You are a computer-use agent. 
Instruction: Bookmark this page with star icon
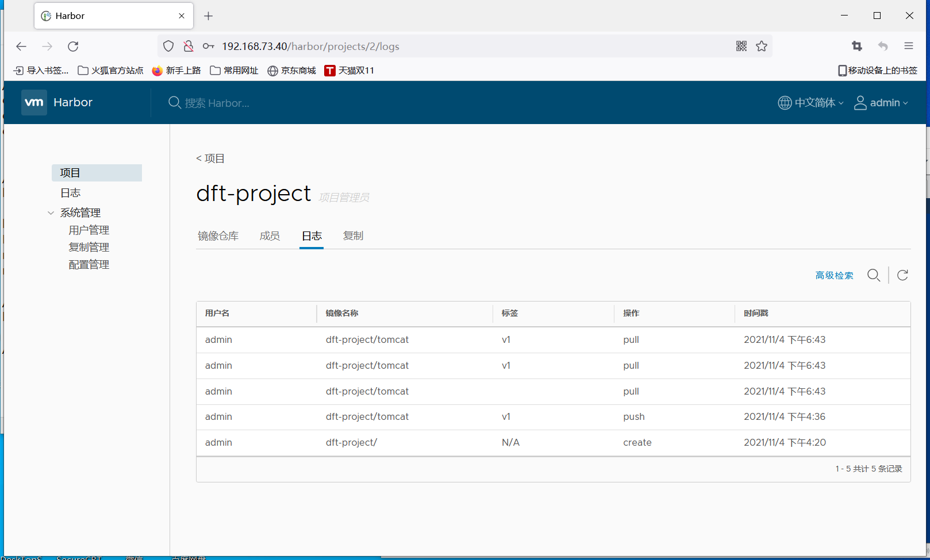click(762, 47)
